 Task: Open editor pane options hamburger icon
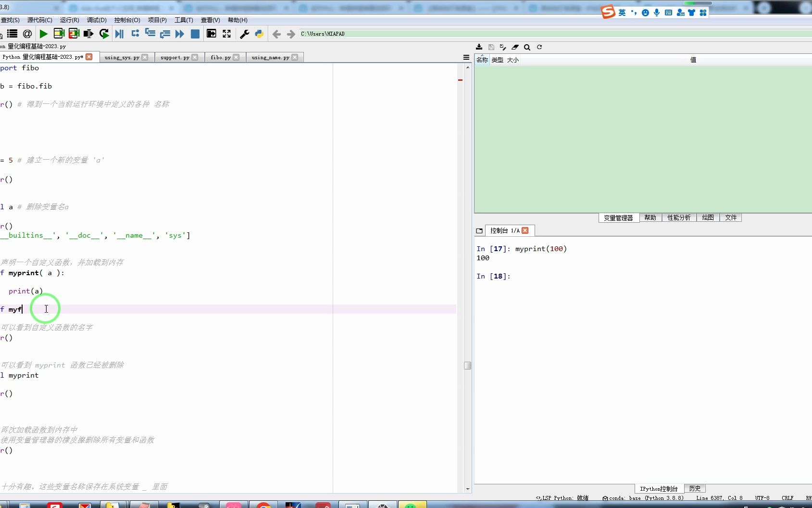(x=466, y=57)
